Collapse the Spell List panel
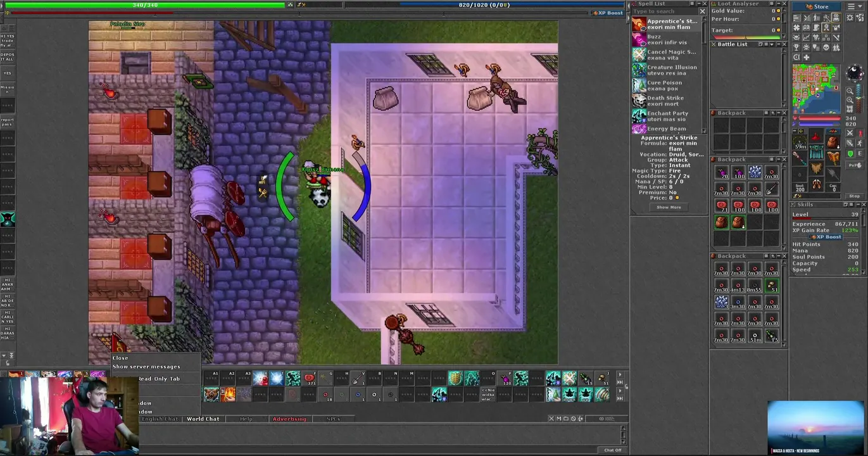This screenshot has height=456, width=868. coord(699,4)
